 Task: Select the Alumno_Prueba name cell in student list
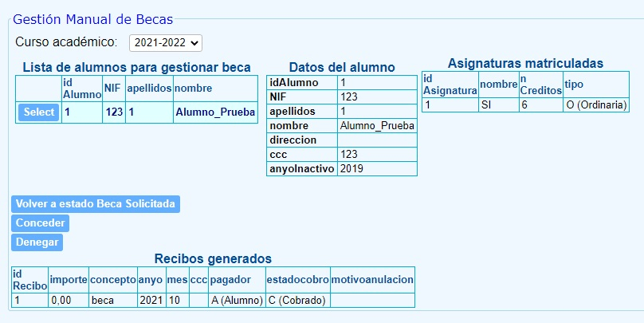(215, 112)
